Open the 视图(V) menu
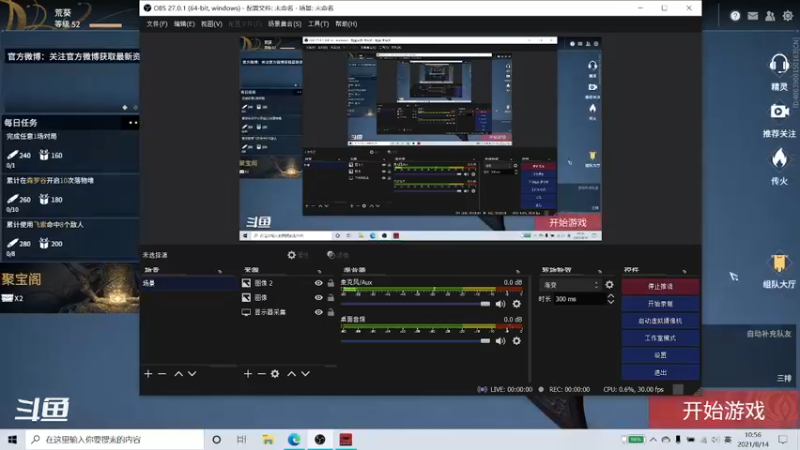800x450 pixels. [211, 24]
